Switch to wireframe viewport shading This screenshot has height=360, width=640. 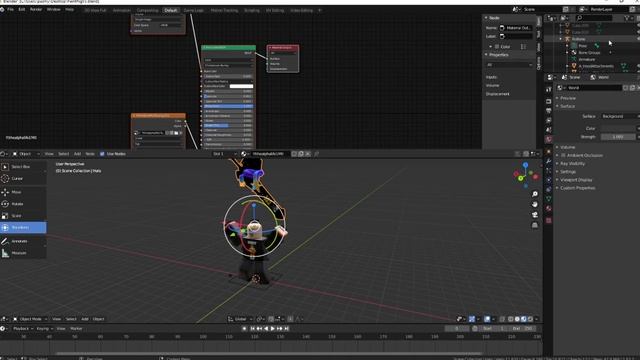(x=511, y=319)
